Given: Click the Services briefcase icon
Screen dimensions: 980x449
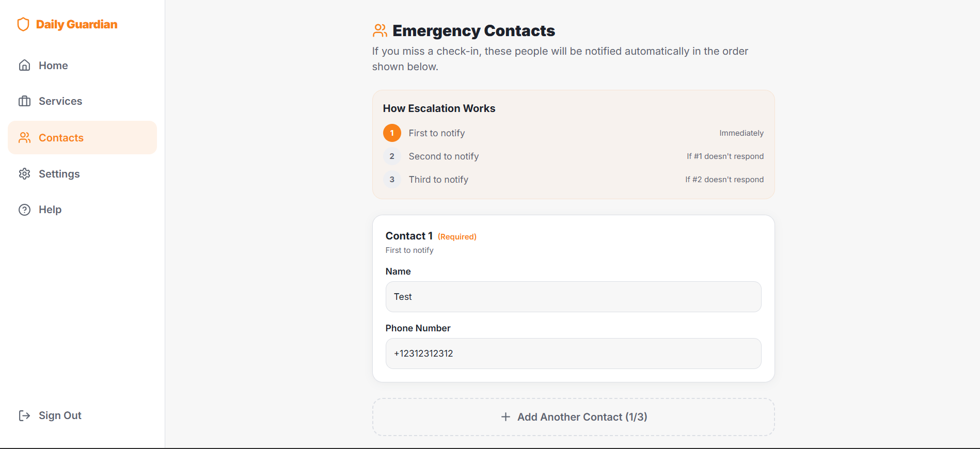Looking at the screenshot, I should (x=25, y=101).
